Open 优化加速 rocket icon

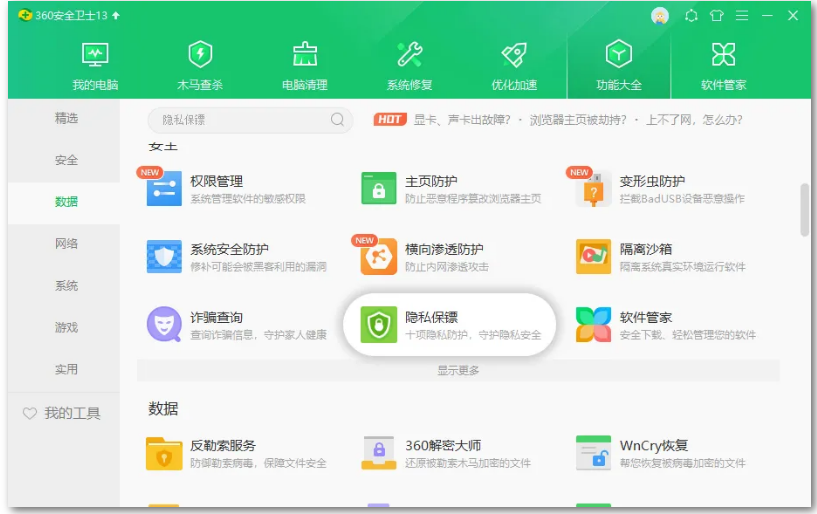[x=514, y=54]
